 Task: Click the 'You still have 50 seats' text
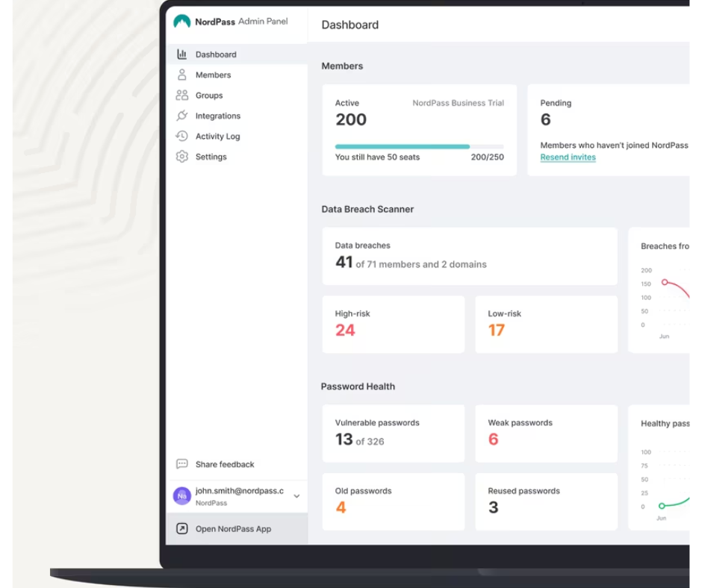click(x=377, y=157)
